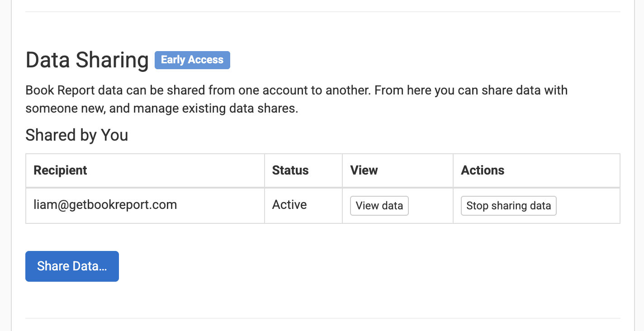Image resolution: width=644 pixels, height=331 pixels.
Task: Click the Shared by You subheading
Action: (x=77, y=135)
